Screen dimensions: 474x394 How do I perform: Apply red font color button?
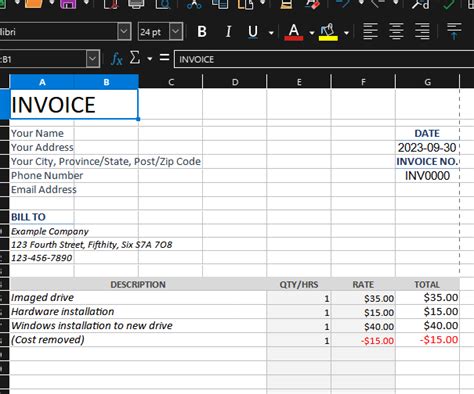294,32
